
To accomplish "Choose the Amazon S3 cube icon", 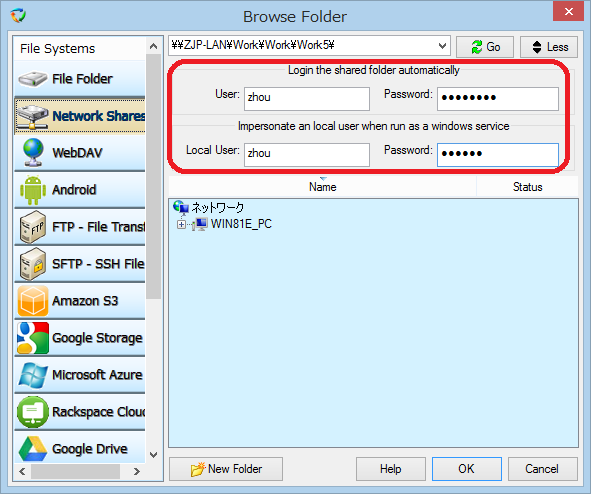I will click(x=33, y=301).
